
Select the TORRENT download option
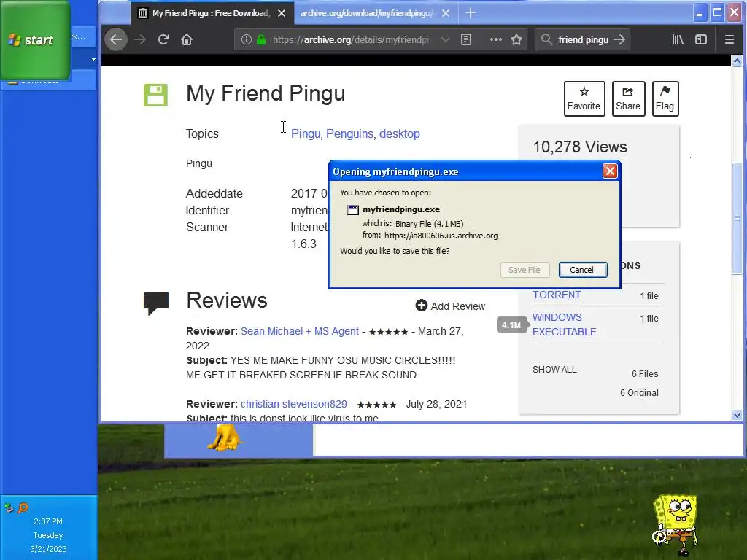[x=557, y=295]
